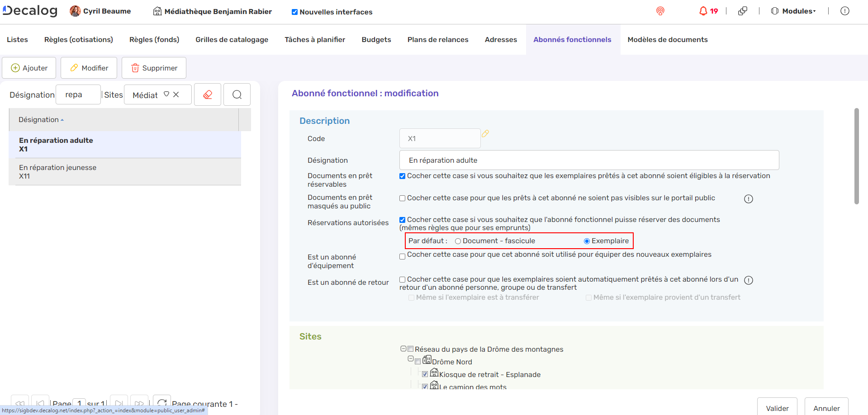Click the info icon in top-right header

tap(844, 11)
